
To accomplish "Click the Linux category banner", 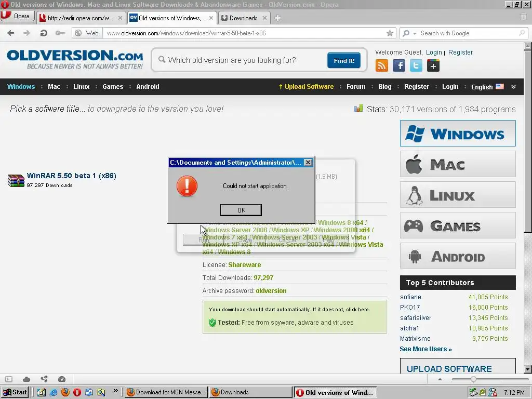I will pos(458,195).
